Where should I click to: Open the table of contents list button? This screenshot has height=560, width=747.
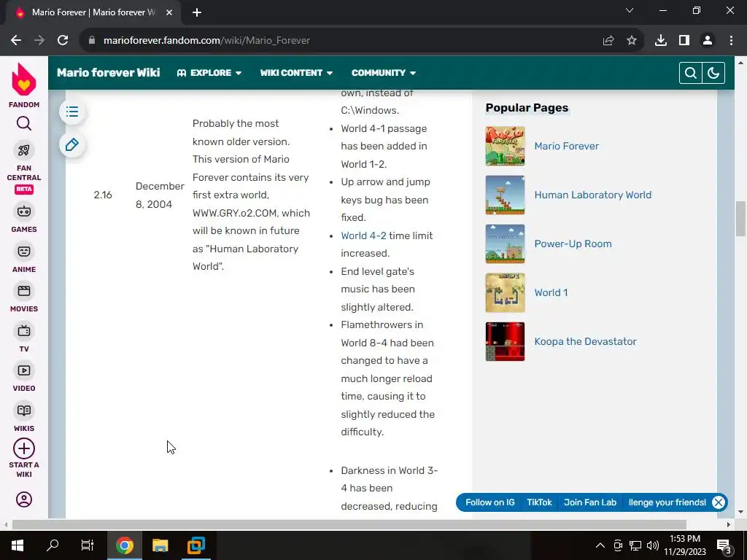[72, 112]
